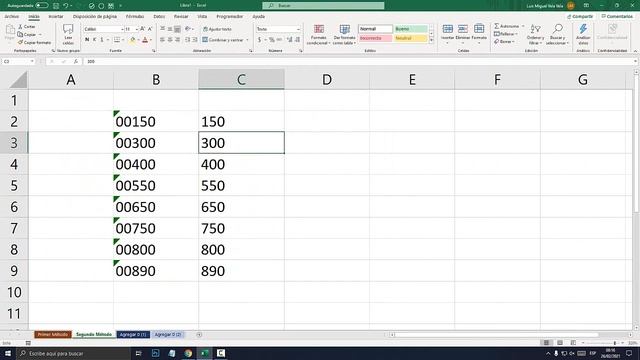The image size is (640, 360).
Task: Open the Archivo menu
Action: coord(11,17)
